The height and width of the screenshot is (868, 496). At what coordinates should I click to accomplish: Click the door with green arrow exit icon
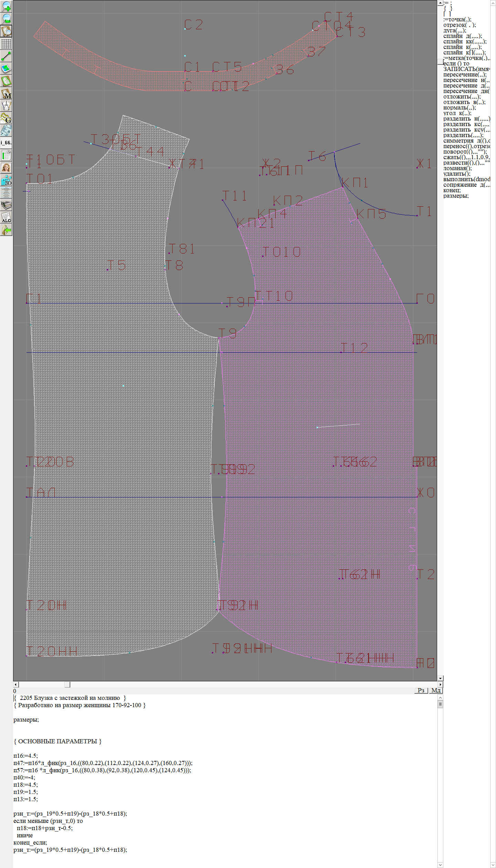pyautogui.click(x=6, y=230)
